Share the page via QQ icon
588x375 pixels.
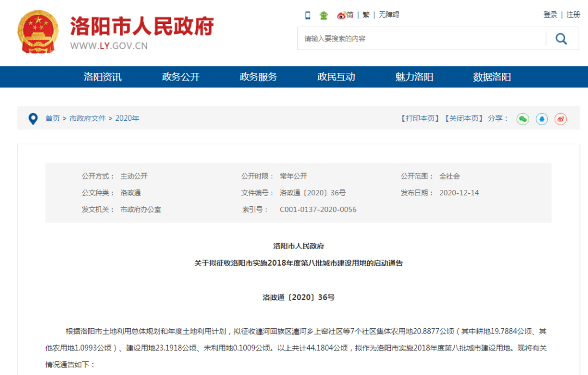coord(542,119)
